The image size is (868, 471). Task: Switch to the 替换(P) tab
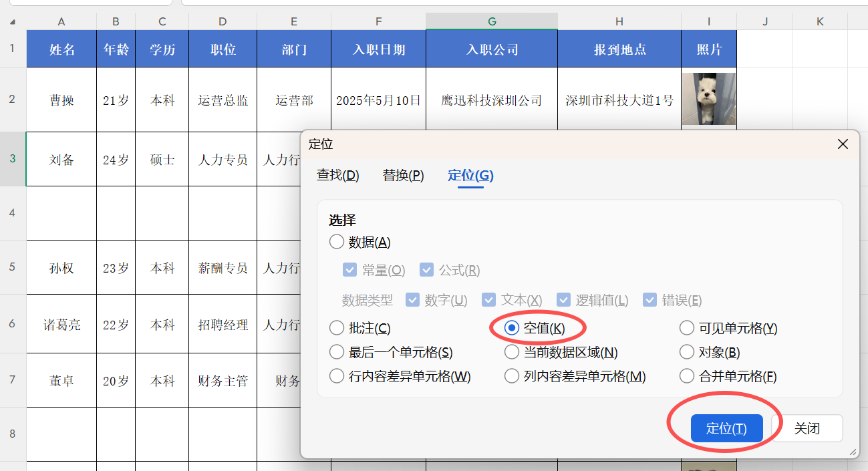[x=402, y=175]
